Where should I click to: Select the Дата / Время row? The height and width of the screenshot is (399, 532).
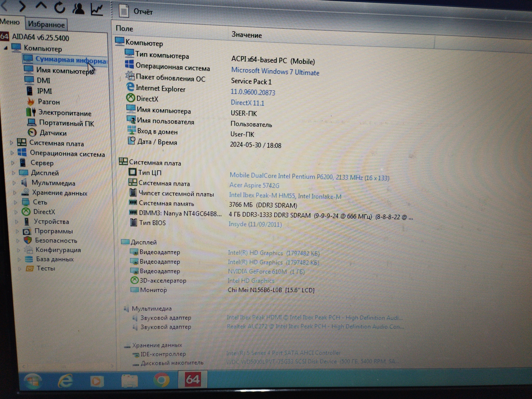204,144
